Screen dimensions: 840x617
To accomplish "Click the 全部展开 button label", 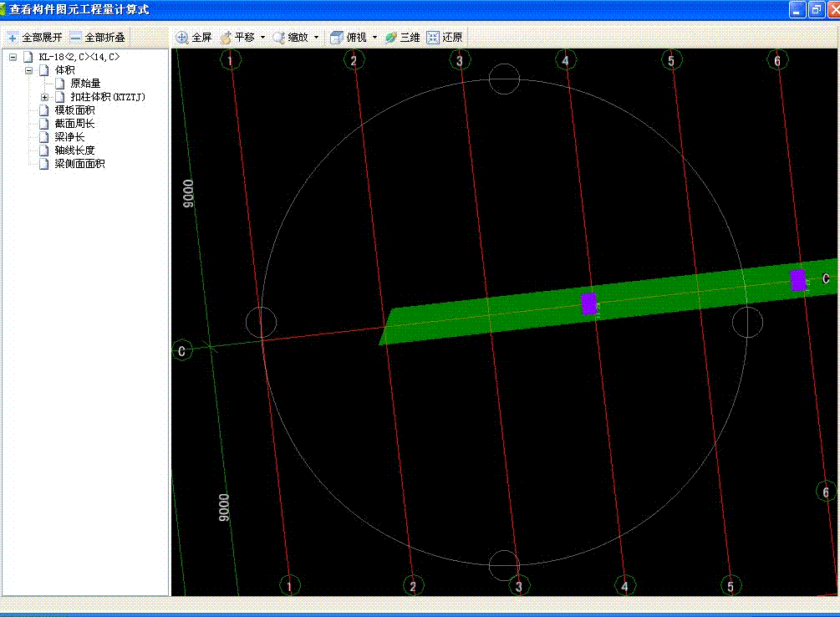I will coord(43,38).
